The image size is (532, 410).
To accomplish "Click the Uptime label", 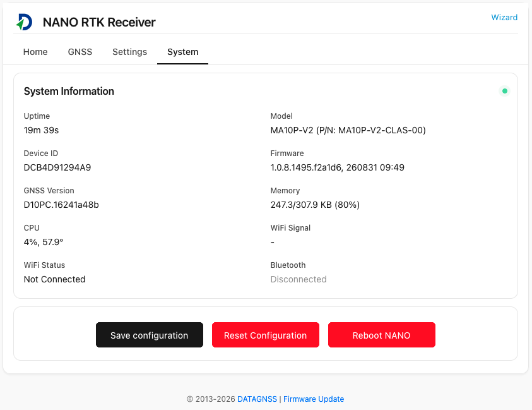I will point(37,116).
